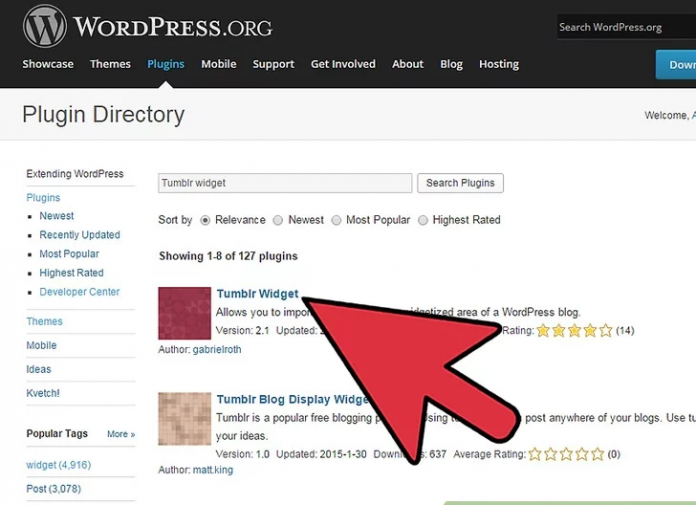
Task: Open the Tumblr Blog Display Widget thumbnail
Action: (x=184, y=418)
